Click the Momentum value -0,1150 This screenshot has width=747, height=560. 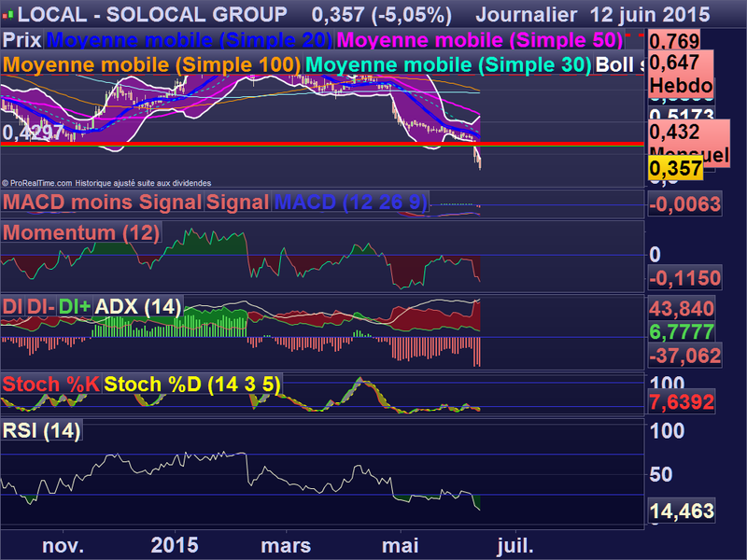click(x=684, y=278)
